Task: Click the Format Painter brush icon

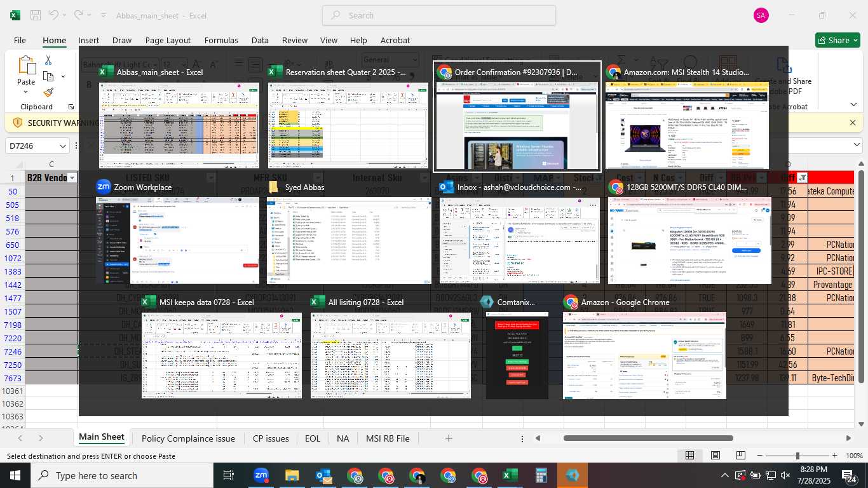Action: pos(48,92)
